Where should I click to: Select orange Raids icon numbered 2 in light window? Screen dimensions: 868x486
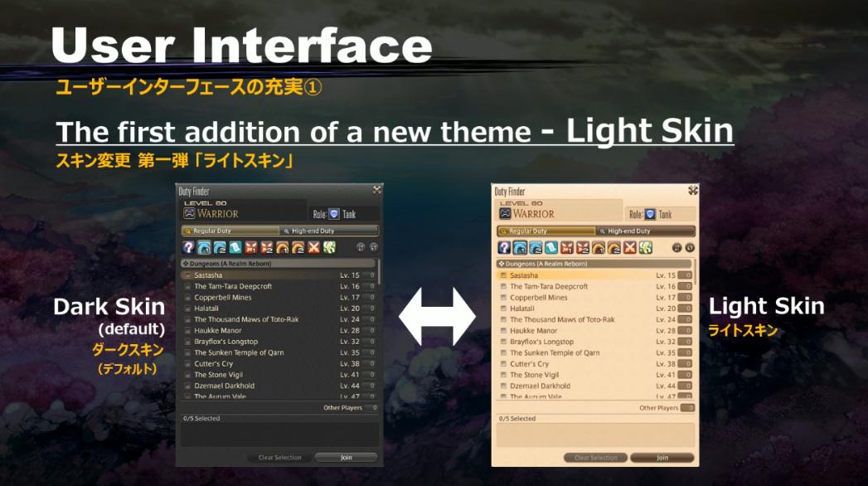pos(614,247)
